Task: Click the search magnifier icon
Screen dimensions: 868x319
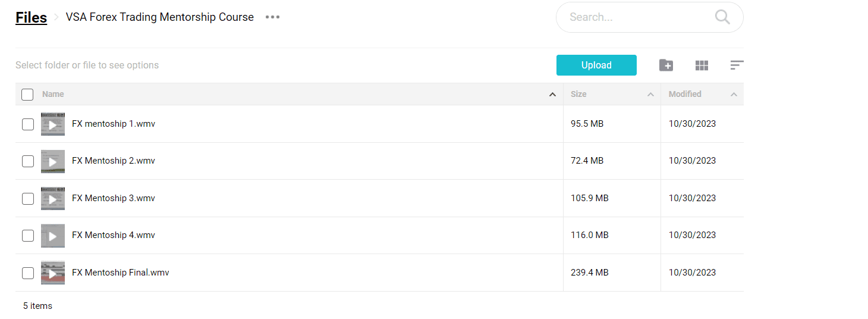Action: (722, 17)
